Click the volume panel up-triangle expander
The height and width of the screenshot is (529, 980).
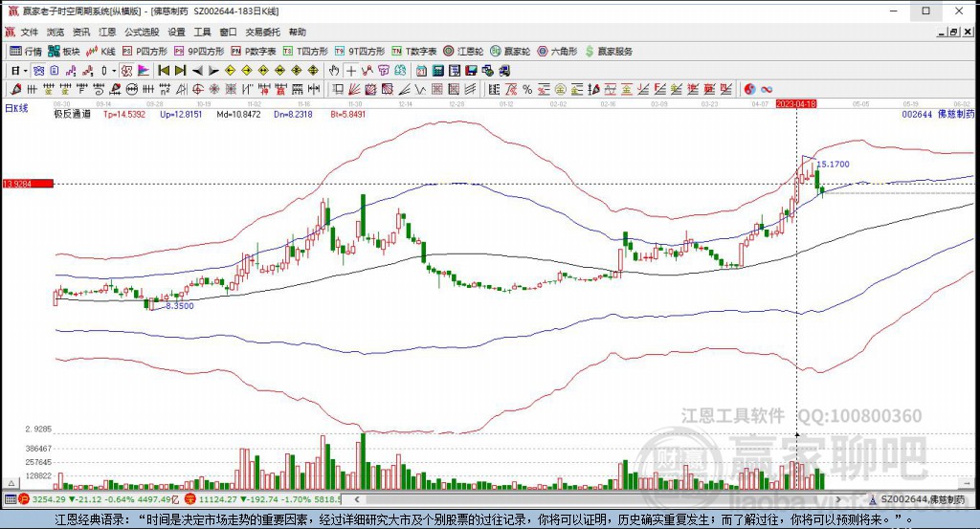11,483
